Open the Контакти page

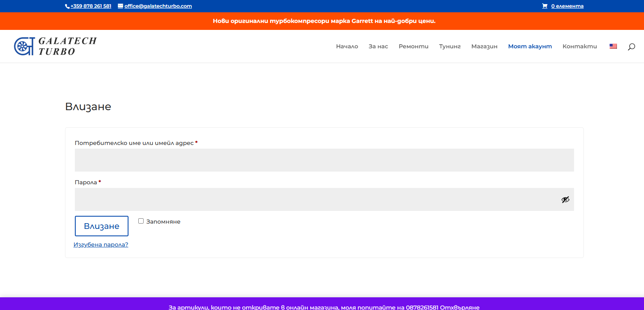579,46
